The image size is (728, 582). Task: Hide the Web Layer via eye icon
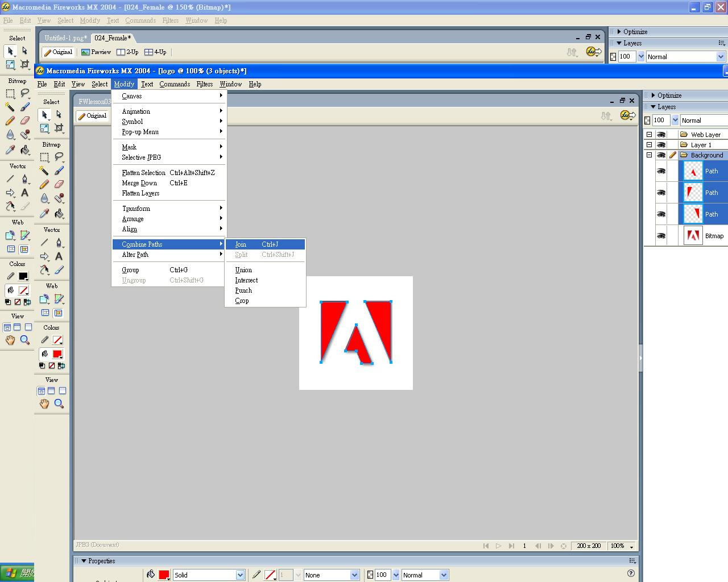[661, 135]
